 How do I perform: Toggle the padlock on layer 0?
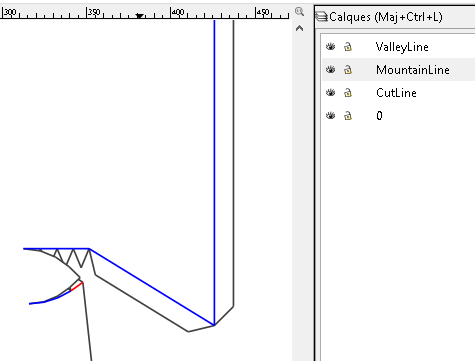point(348,115)
